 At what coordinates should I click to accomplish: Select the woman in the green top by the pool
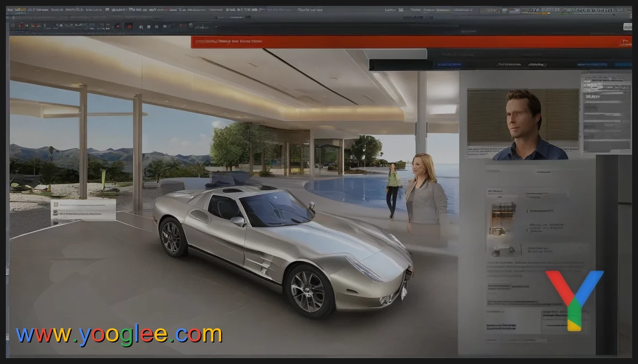[393, 188]
